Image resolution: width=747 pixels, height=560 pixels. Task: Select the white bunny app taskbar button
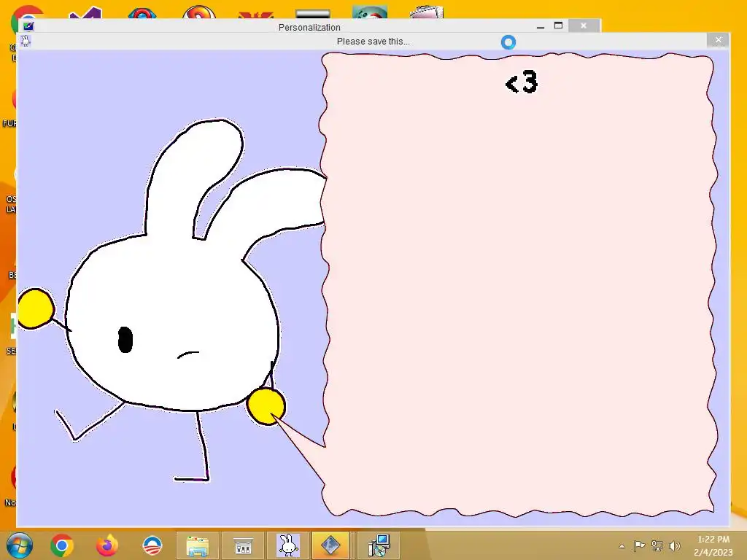click(x=287, y=545)
